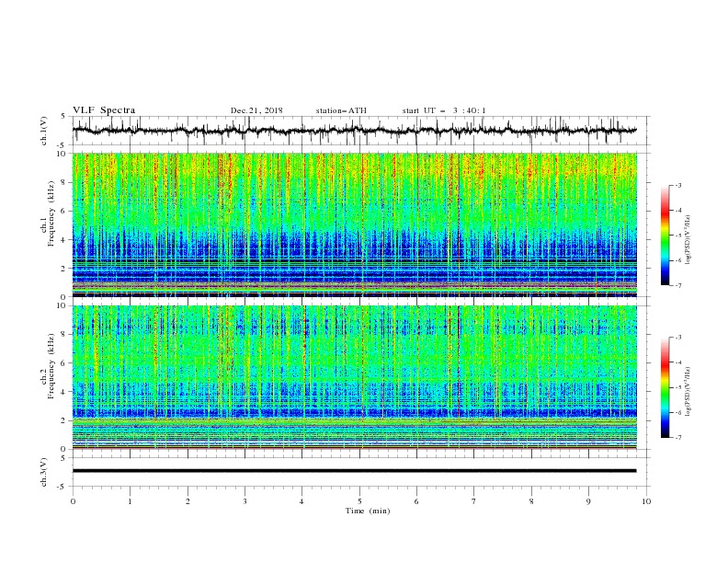Click the ch.2 spectrogram color bar
Screen dimensions: 728x563
point(665,387)
